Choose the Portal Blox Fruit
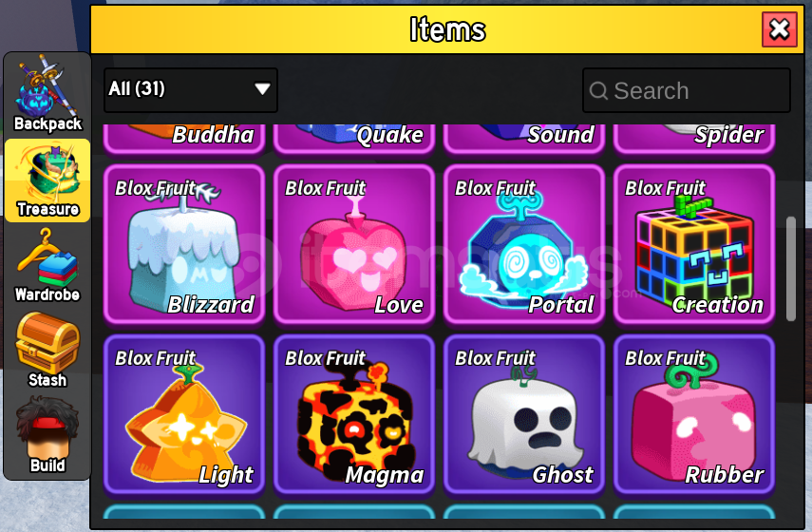 [x=524, y=244]
